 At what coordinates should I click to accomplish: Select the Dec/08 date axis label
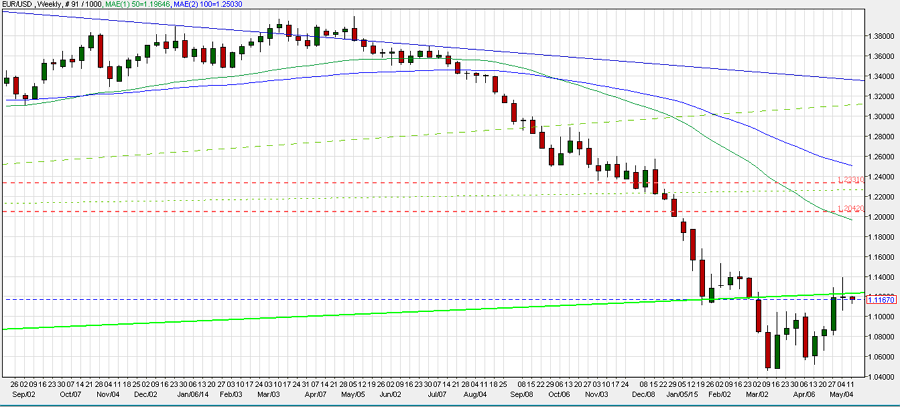pyautogui.click(x=645, y=396)
